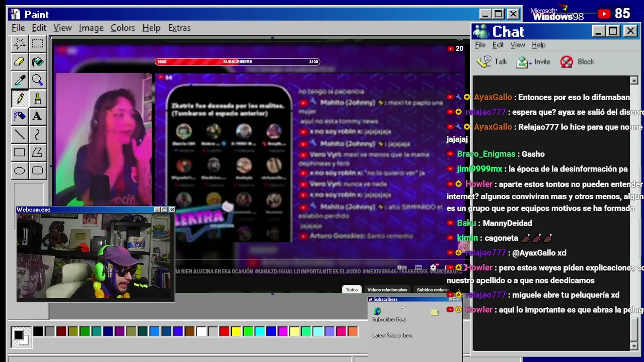This screenshot has height=362, width=644.
Task: Select the Polygon shape tool
Action: [x=37, y=152]
